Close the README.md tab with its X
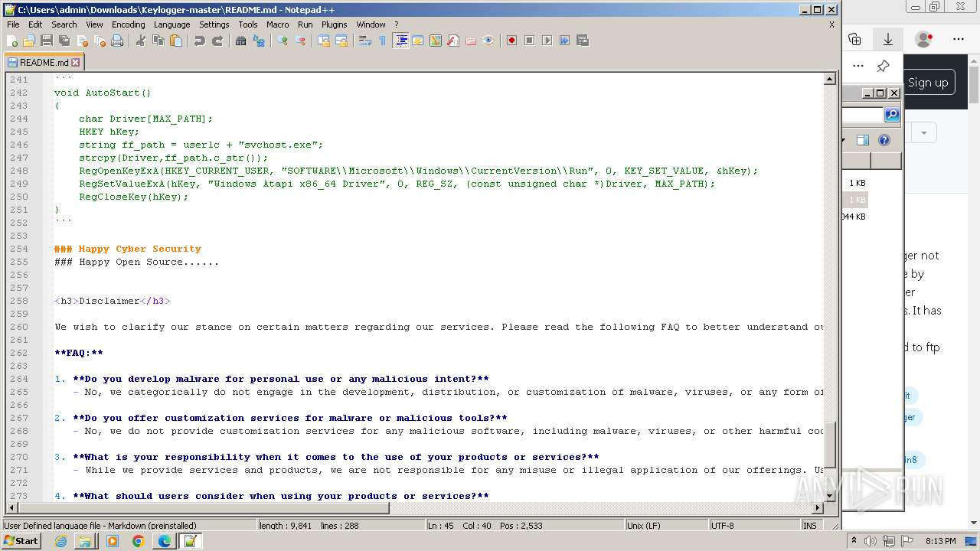The width and height of the screenshot is (980, 551). [x=76, y=63]
